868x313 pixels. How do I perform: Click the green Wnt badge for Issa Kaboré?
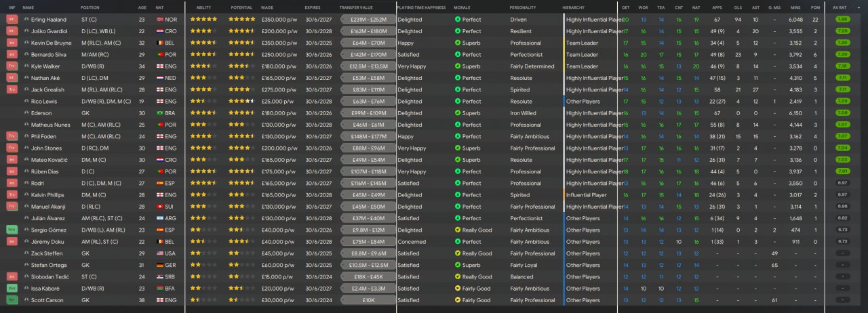coord(12,288)
